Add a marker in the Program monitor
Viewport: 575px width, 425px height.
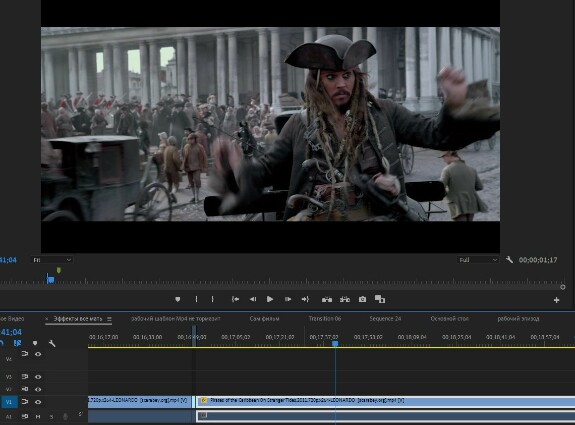coord(178,300)
